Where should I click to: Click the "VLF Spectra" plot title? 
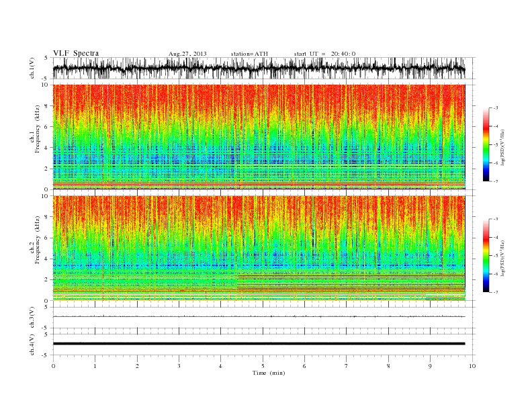pyautogui.click(x=76, y=53)
